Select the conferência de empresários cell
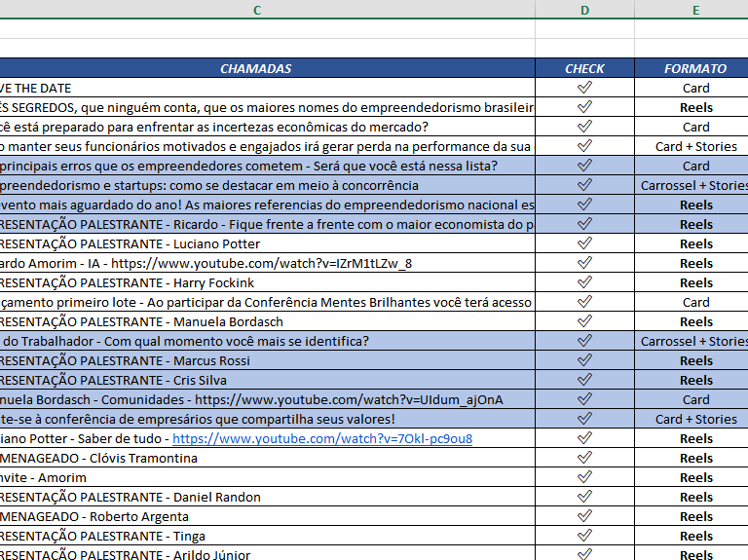This screenshot has width=748, height=560. [267, 419]
